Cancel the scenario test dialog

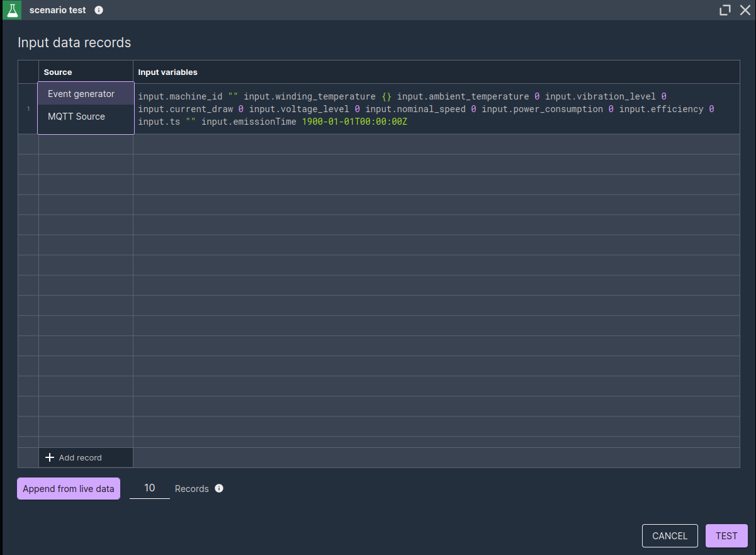click(670, 535)
